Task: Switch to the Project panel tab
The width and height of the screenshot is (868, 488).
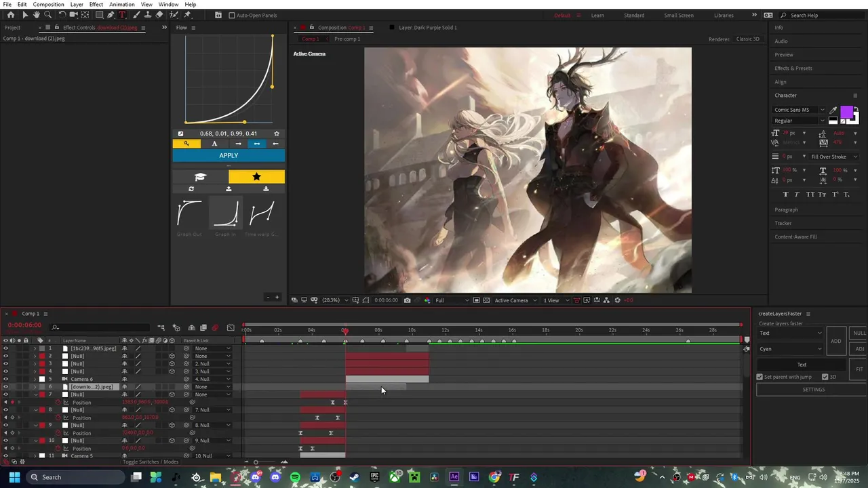Action: coord(12,28)
